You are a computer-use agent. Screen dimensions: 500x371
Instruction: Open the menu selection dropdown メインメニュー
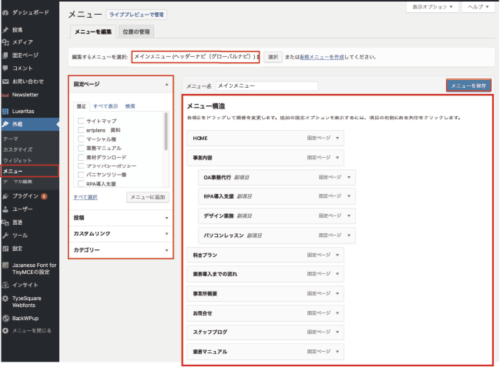click(x=196, y=57)
